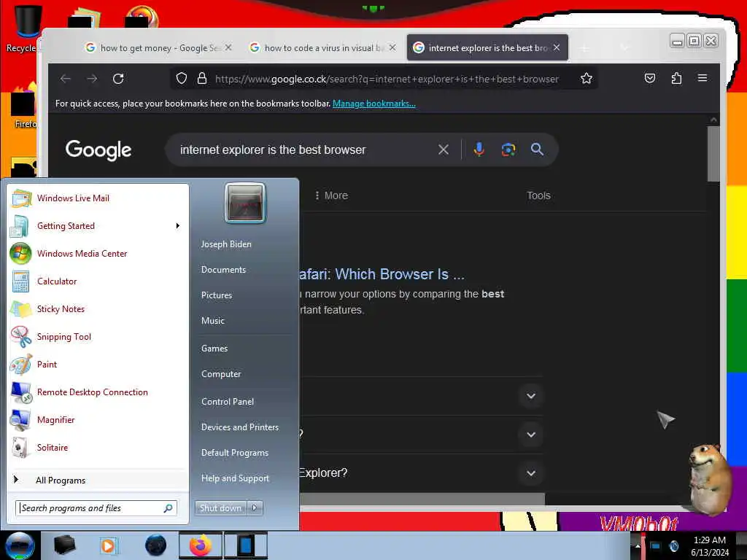The height and width of the screenshot is (560, 747).
Task: Open the Which Browser Is result link
Action: [382, 274]
